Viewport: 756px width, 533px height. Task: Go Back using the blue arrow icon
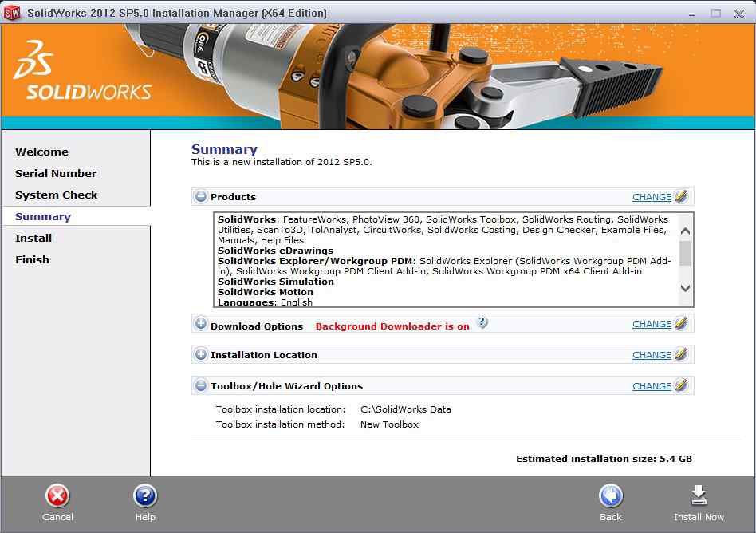tap(611, 496)
